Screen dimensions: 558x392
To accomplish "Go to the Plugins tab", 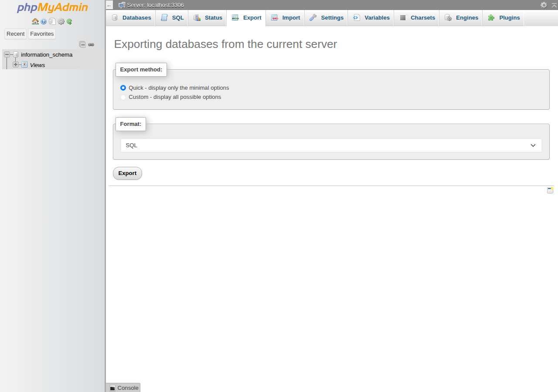I will (504, 18).
